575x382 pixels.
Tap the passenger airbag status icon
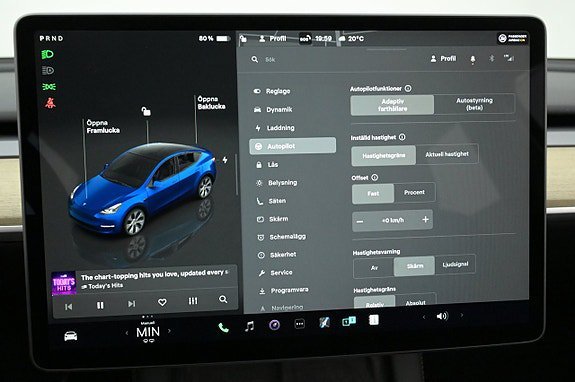[512, 38]
